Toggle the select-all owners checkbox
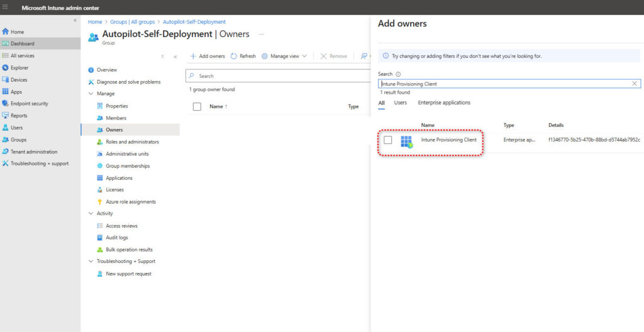Image resolution: width=644 pixels, height=332 pixels. click(197, 107)
